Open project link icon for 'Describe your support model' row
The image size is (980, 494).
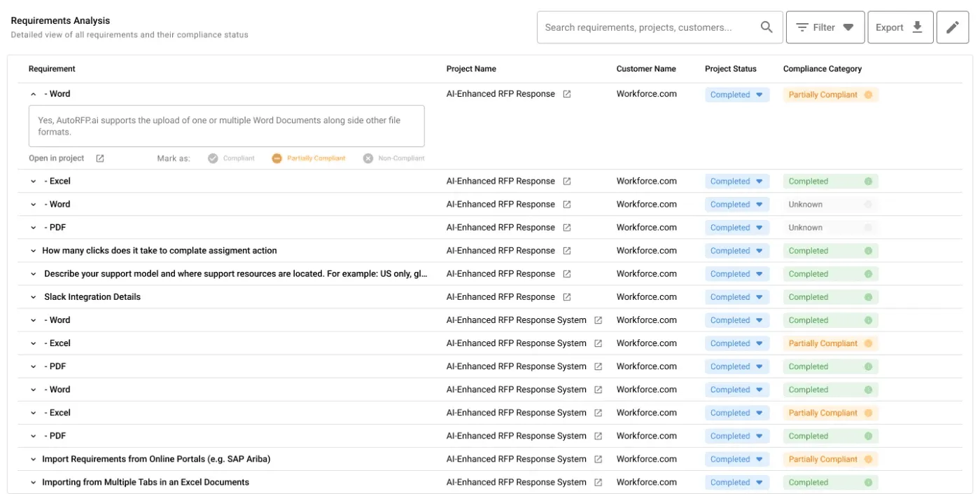pos(567,274)
